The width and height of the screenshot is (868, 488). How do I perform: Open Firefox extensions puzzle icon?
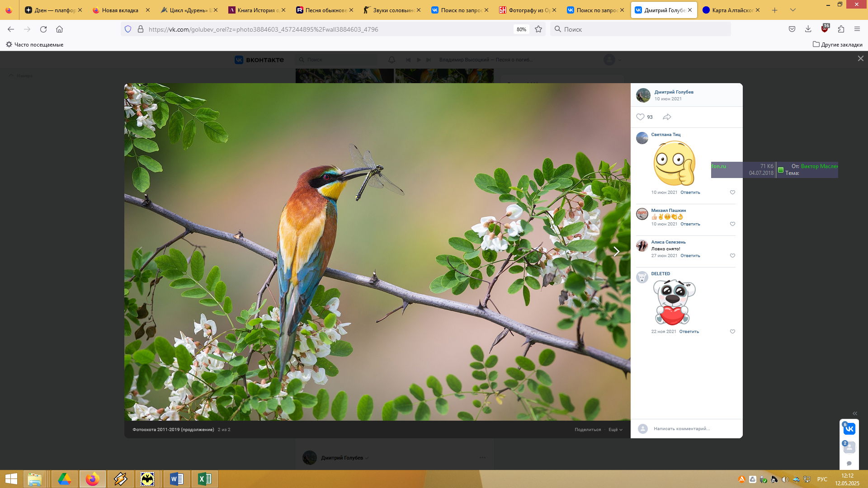coord(841,29)
